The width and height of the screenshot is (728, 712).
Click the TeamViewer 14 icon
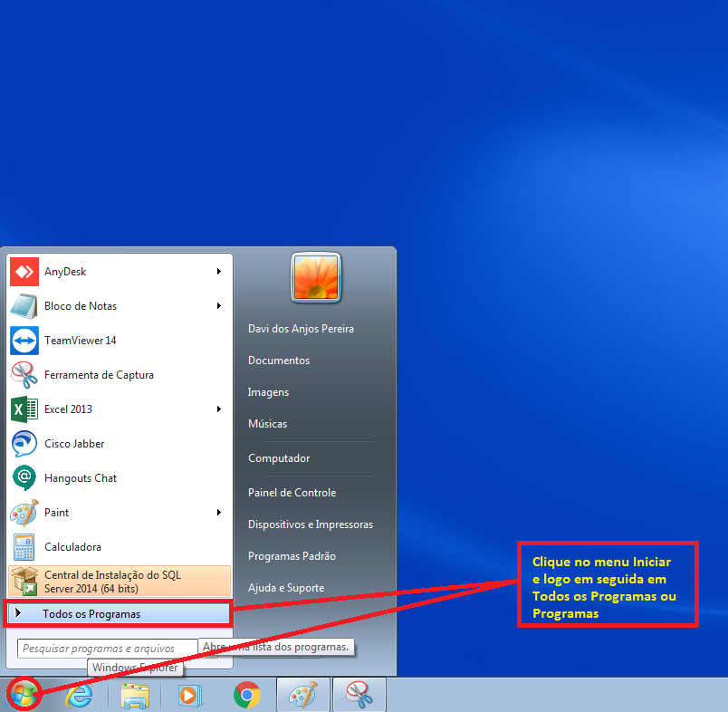click(24, 341)
